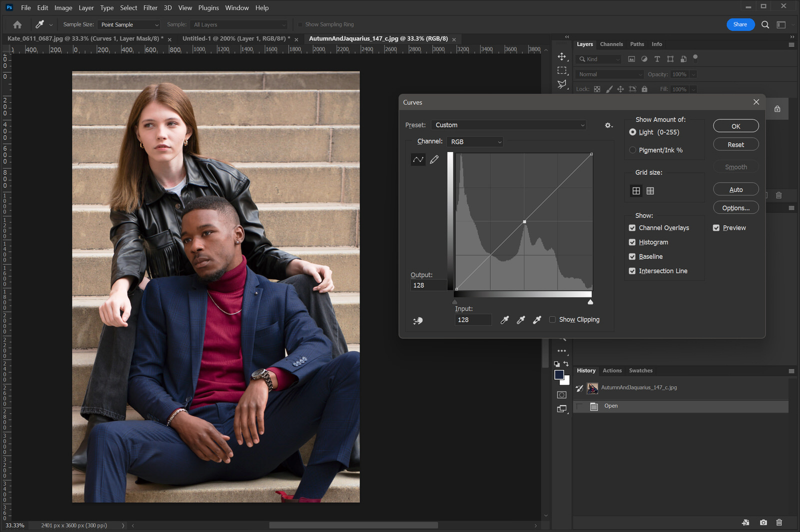Filter layers by type Text

[x=657, y=59]
